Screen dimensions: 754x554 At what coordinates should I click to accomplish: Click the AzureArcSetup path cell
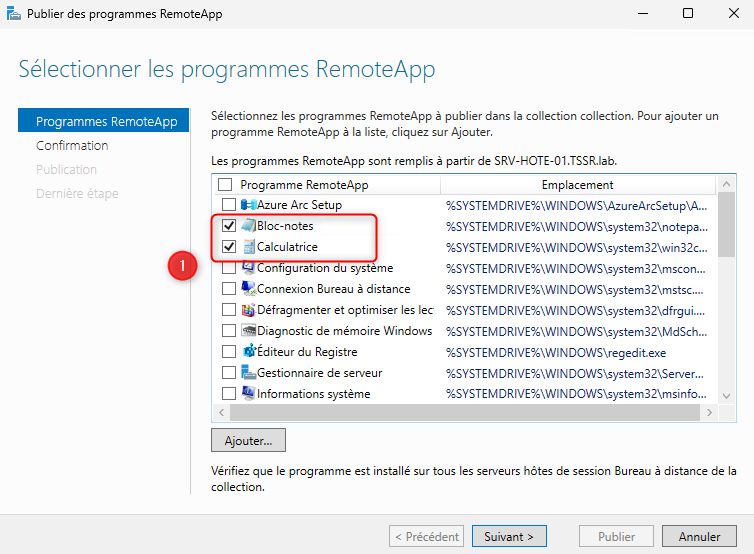[576, 206]
